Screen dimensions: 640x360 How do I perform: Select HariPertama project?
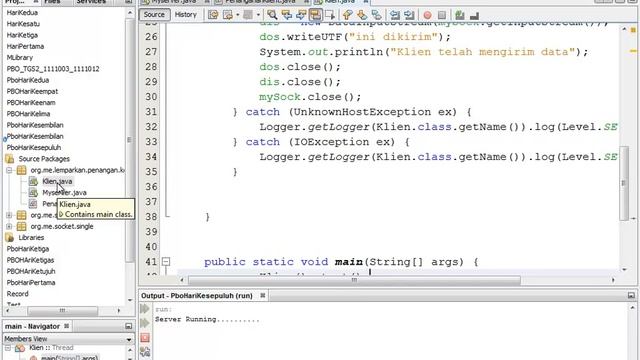coord(25,47)
